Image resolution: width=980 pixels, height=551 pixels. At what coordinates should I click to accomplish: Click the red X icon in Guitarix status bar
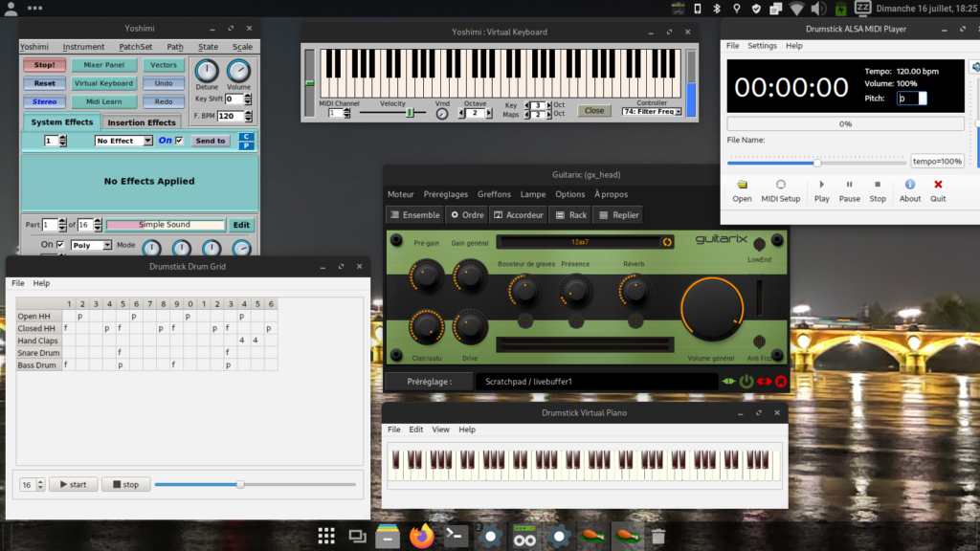(x=781, y=382)
